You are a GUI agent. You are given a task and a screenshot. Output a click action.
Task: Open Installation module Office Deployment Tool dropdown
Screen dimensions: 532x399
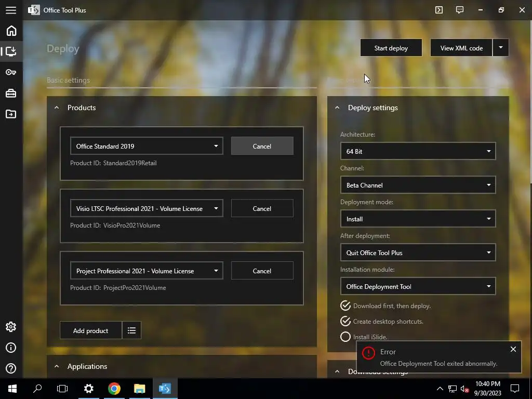click(x=418, y=286)
